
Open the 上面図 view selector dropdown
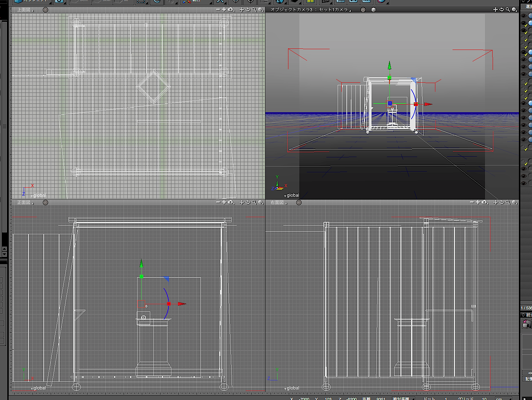coord(25,10)
